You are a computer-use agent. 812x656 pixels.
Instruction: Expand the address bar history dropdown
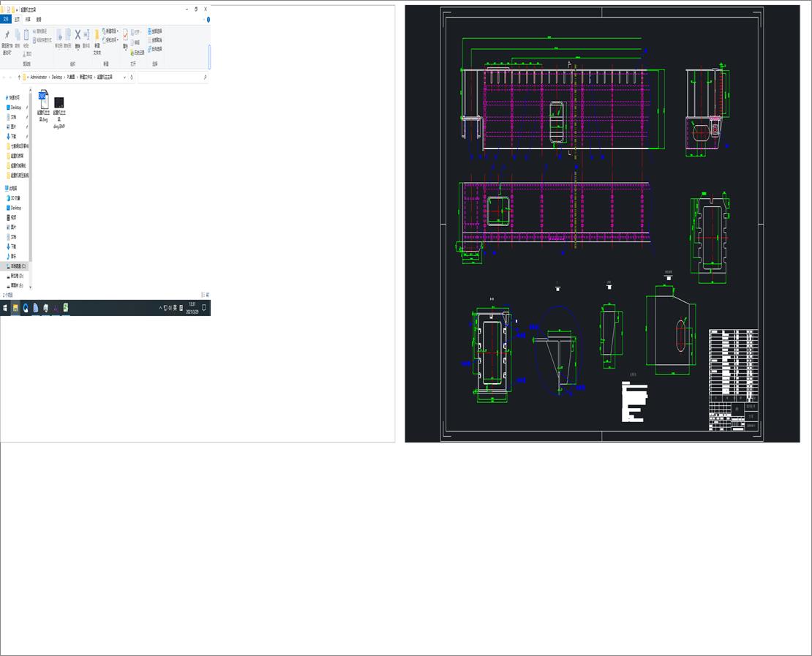click(124, 77)
